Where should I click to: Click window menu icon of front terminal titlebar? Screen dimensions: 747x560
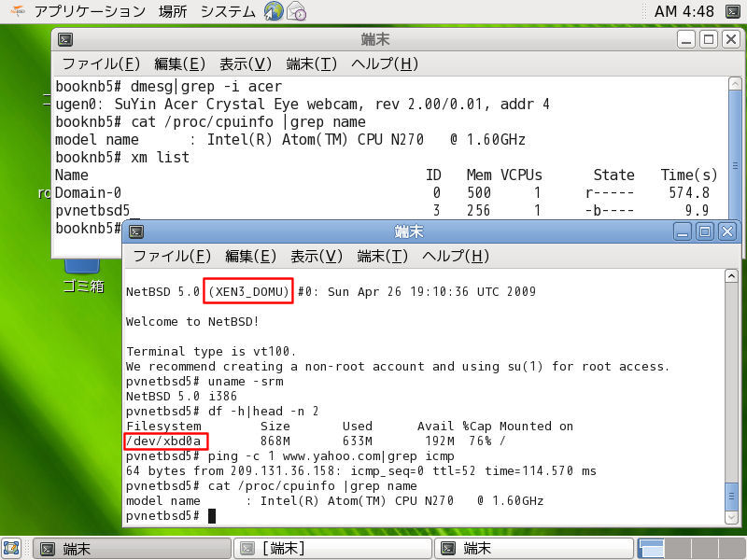[136, 231]
